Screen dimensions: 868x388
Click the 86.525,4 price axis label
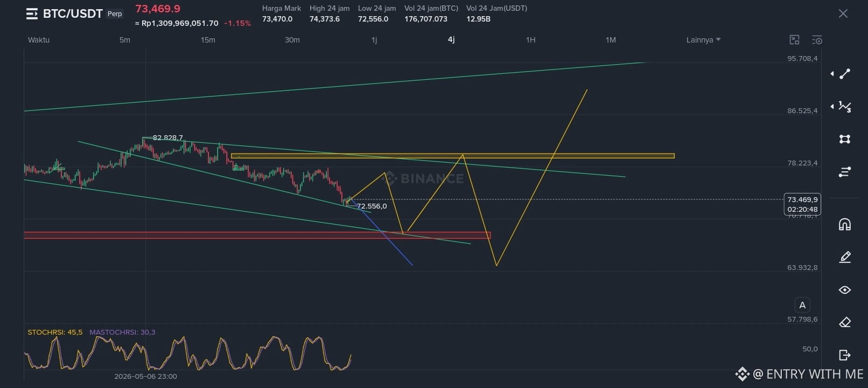802,110
